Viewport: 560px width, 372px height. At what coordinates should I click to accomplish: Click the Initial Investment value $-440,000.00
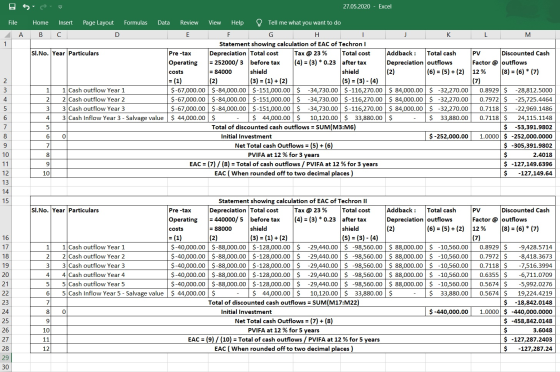point(448,312)
